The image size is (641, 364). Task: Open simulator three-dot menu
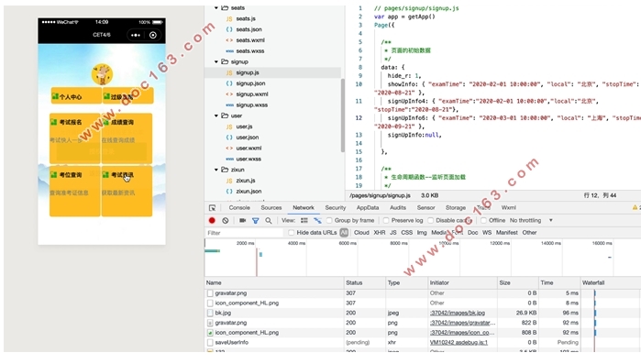136,35
